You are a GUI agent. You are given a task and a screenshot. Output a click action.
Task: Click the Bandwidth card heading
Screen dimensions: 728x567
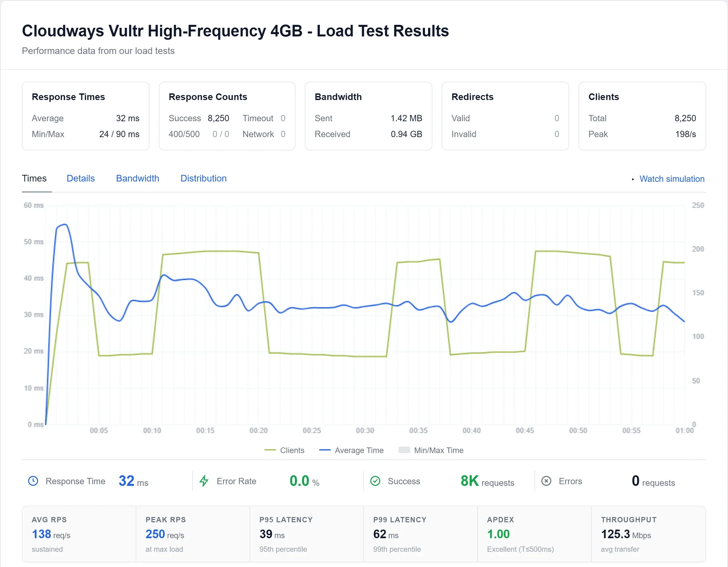click(x=338, y=97)
